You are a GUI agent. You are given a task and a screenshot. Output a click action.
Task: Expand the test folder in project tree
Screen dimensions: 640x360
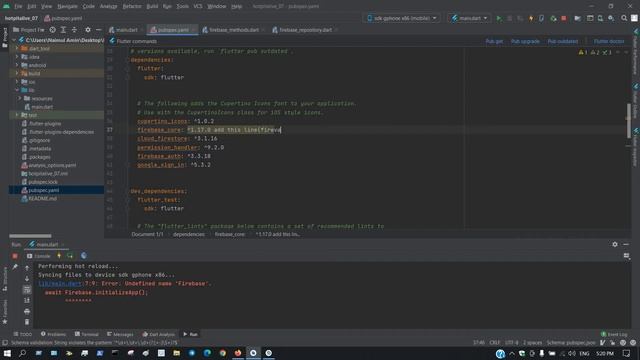pos(17,115)
